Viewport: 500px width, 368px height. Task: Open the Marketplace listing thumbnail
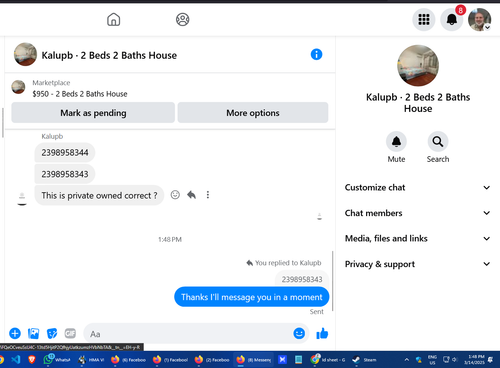18,87
